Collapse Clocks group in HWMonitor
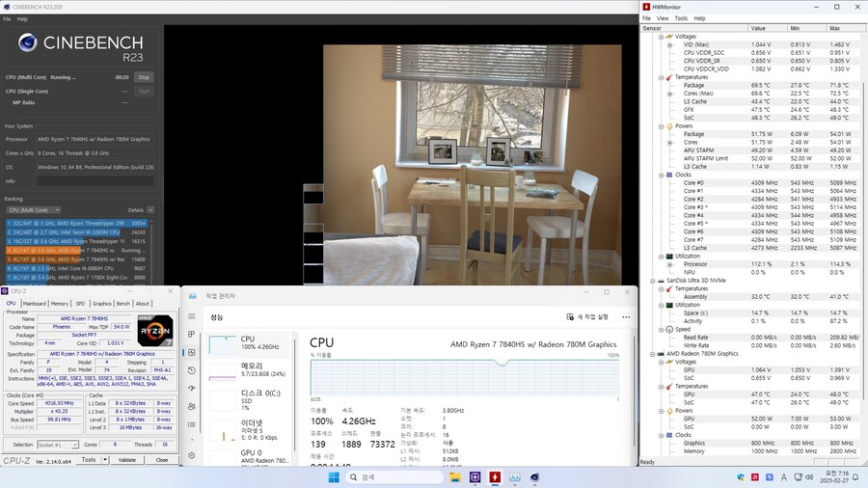Image resolution: width=868 pixels, height=488 pixels. [x=661, y=175]
